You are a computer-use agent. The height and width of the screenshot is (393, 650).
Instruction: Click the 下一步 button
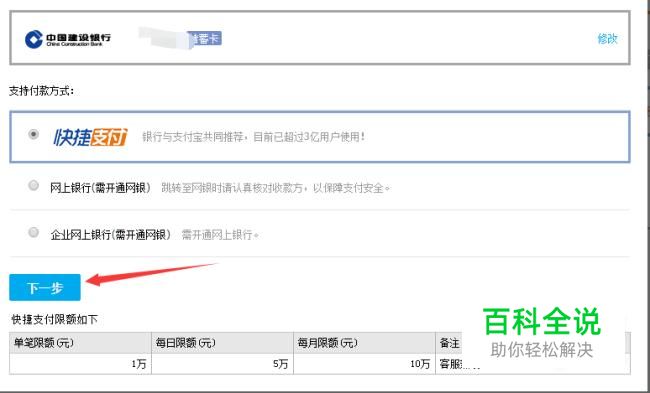45,287
